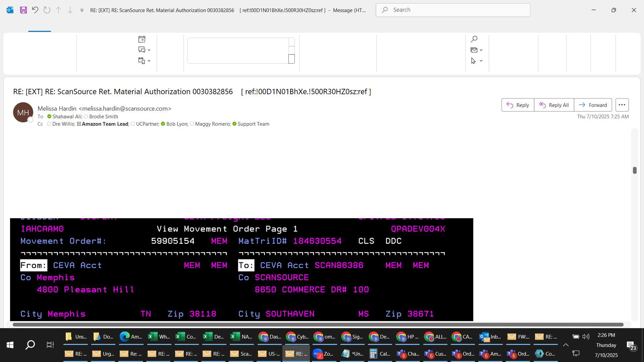Go to next item using down arrow

70,10
